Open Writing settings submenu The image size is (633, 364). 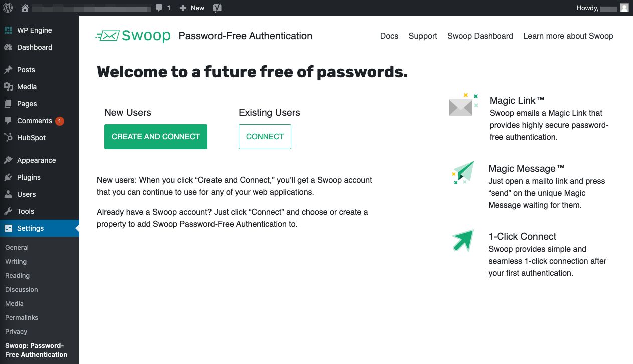point(16,261)
